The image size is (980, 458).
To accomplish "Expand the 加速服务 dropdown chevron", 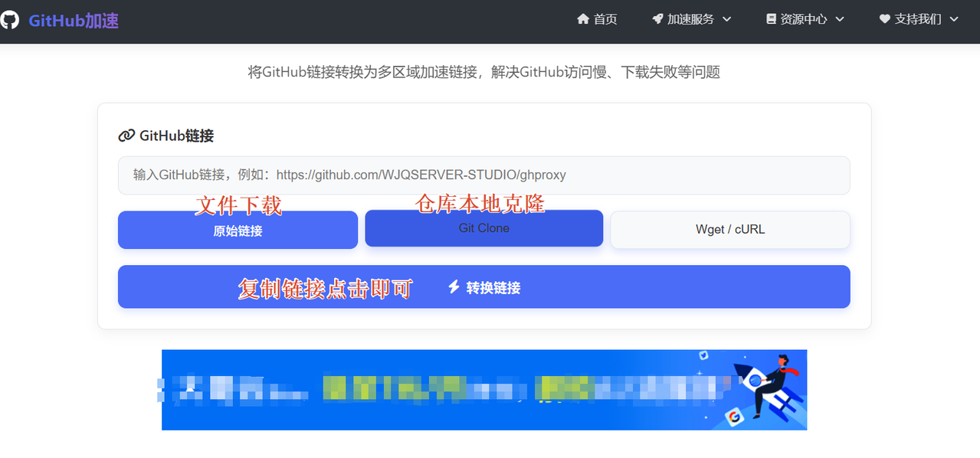I will tap(726, 19).
